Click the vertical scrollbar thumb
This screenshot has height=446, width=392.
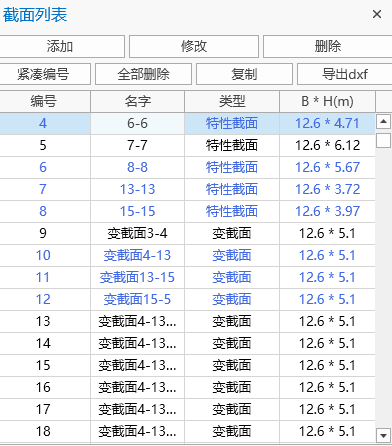[383, 140]
